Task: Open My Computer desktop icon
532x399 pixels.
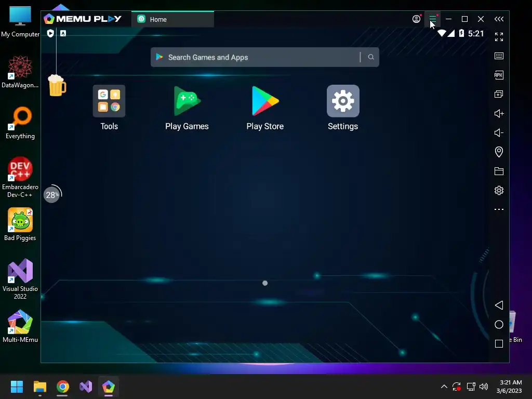Action: coord(20,21)
